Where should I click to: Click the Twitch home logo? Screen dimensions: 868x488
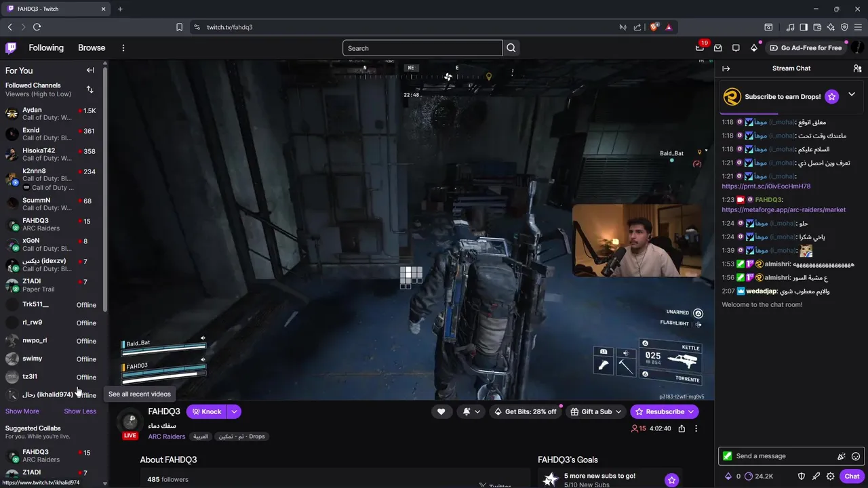[11, 48]
